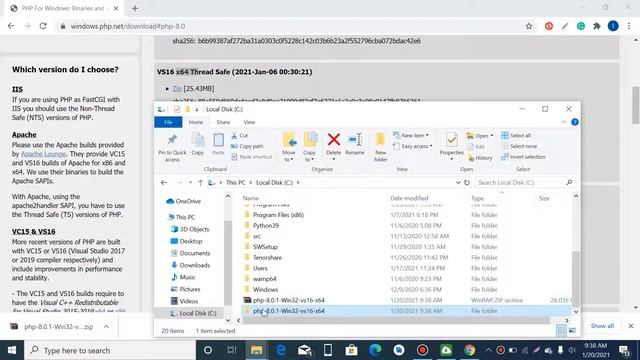Open Quick Access Toolbar customize dropdown
640x360 pixels.
[x=196, y=109]
